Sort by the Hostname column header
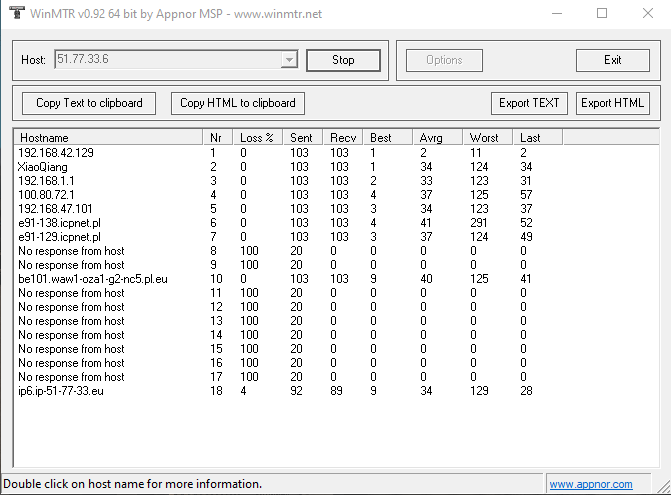This screenshot has width=671, height=495. pyautogui.click(x=106, y=137)
